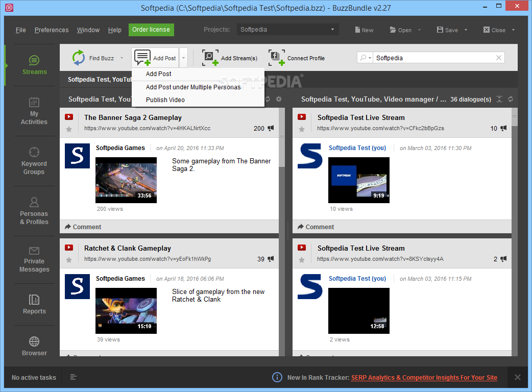Screen dimensions: 532x392
Task: Open the Ratchet & Clank video thumbnail
Action: pyautogui.click(x=126, y=311)
